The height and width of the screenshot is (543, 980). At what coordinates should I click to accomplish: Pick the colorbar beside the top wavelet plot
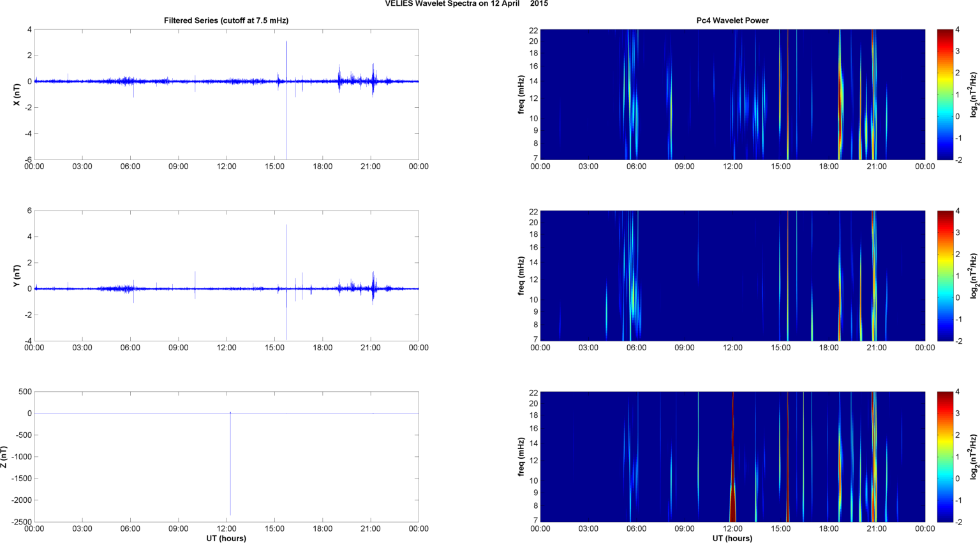pyautogui.click(x=945, y=94)
